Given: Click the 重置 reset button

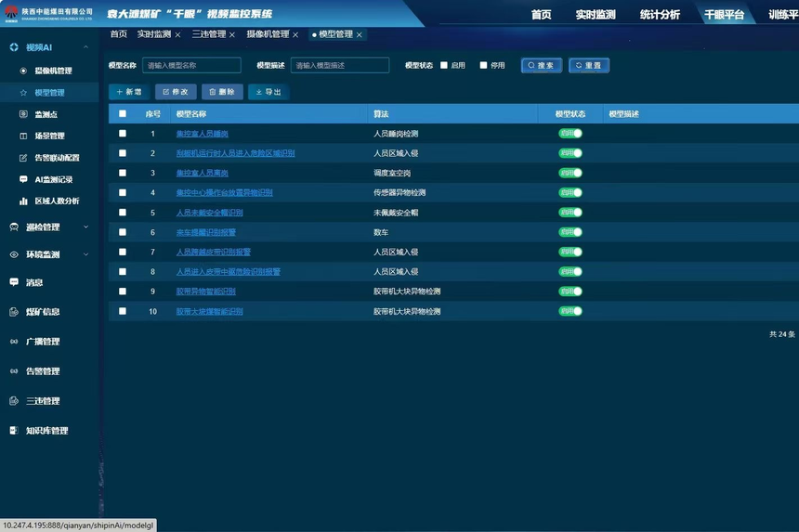Looking at the screenshot, I should 588,65.
